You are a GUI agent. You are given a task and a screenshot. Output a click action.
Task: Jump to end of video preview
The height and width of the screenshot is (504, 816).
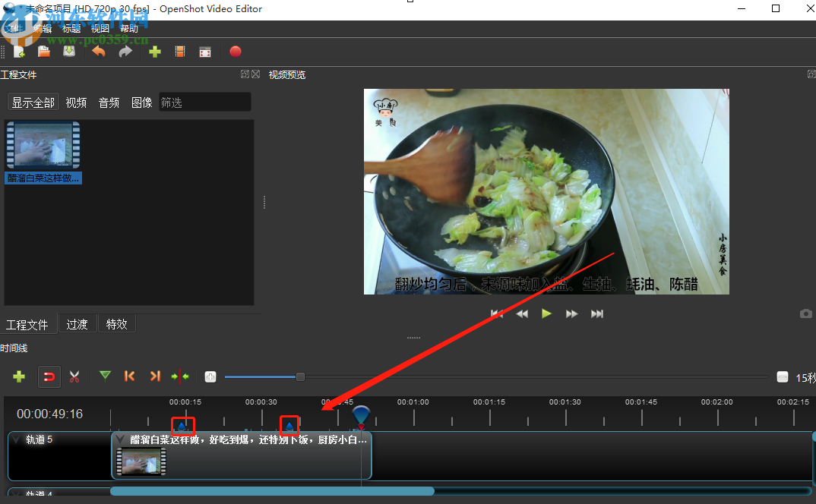click(597, 313)
